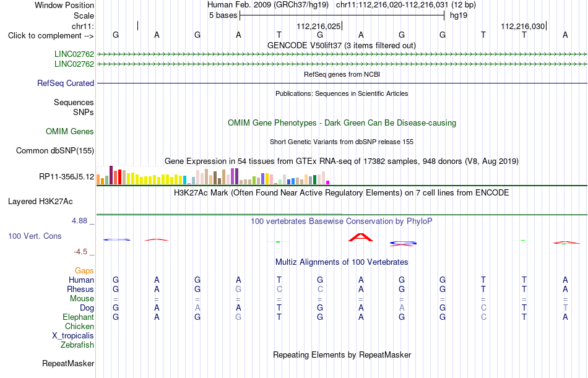This screenshot has width=588, height=378.
Task: Click the GTEx tissue expression bar chart
Action: click(x=213, y=175)
